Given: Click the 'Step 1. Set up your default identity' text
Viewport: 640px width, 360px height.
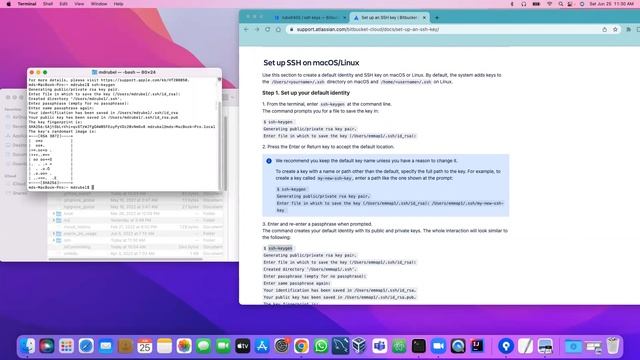Looking at the screenshot, I should click(306, 93).
